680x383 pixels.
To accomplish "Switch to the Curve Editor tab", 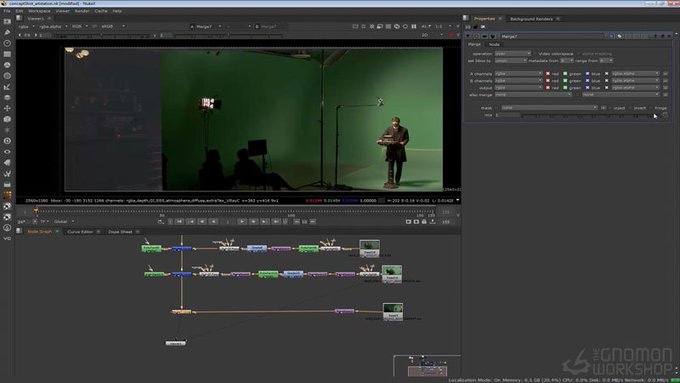I will tap(80, 232).
